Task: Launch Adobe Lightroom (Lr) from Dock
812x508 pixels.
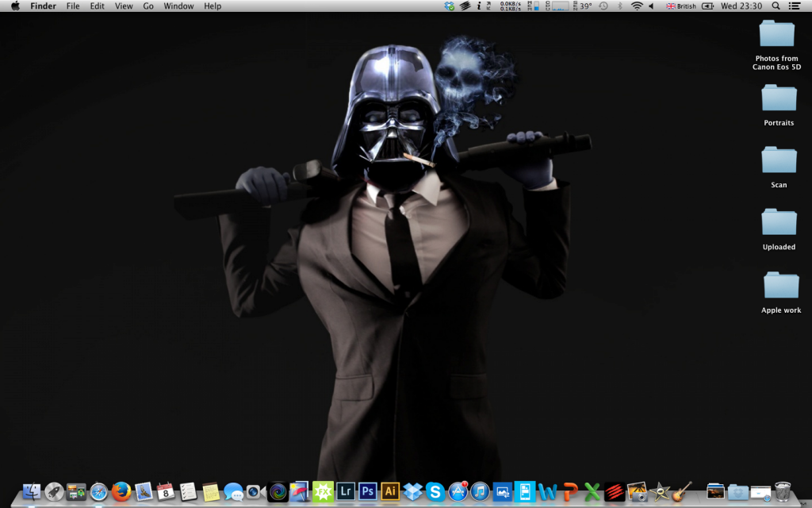Action: [x=346, y=491]
